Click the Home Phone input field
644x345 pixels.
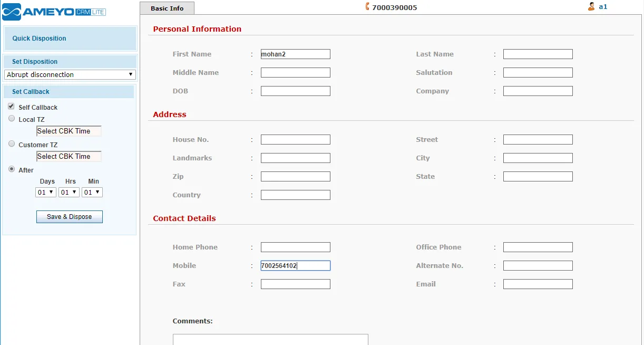296,247
